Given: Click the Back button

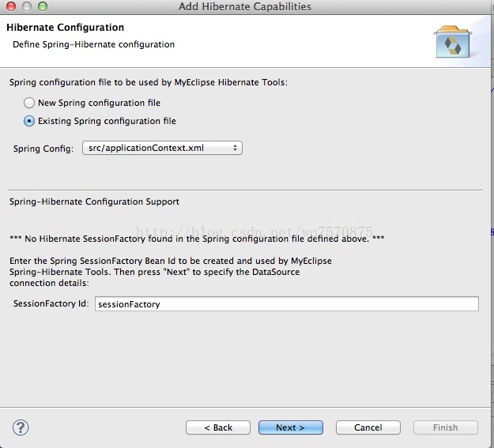Looking at the screenshot, I should (218, 427).
